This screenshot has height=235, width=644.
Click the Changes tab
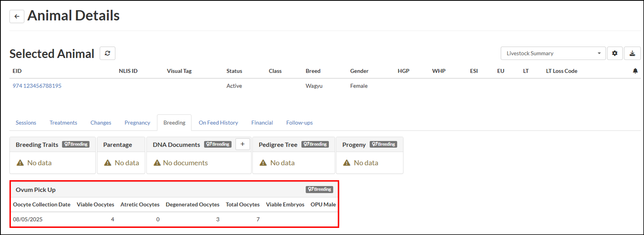(101, 123)
